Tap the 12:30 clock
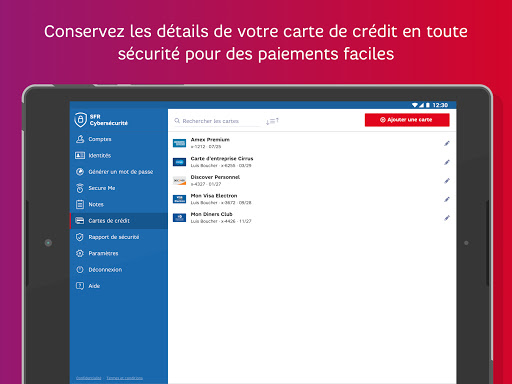Screen dimensions: 512x384 point(440,105)
